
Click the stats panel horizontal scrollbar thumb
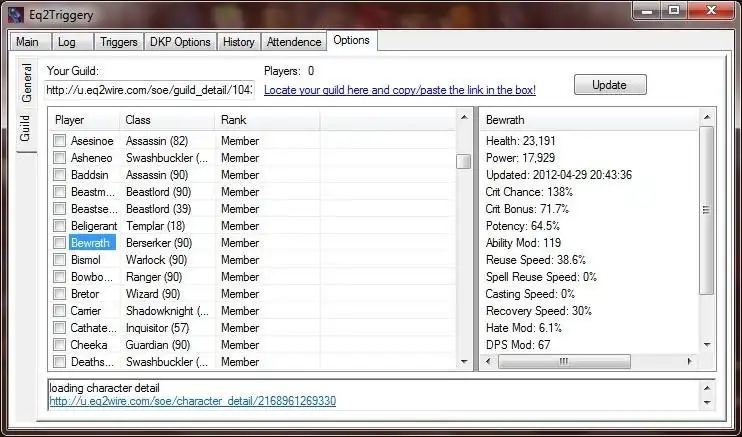coord(564,362)
